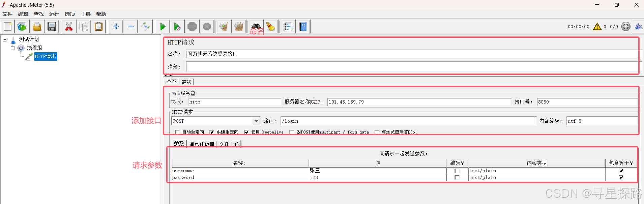This screenshot has width=644, height=204.
Task: Open the 文件 menu
Action: (x=7, y=14)
